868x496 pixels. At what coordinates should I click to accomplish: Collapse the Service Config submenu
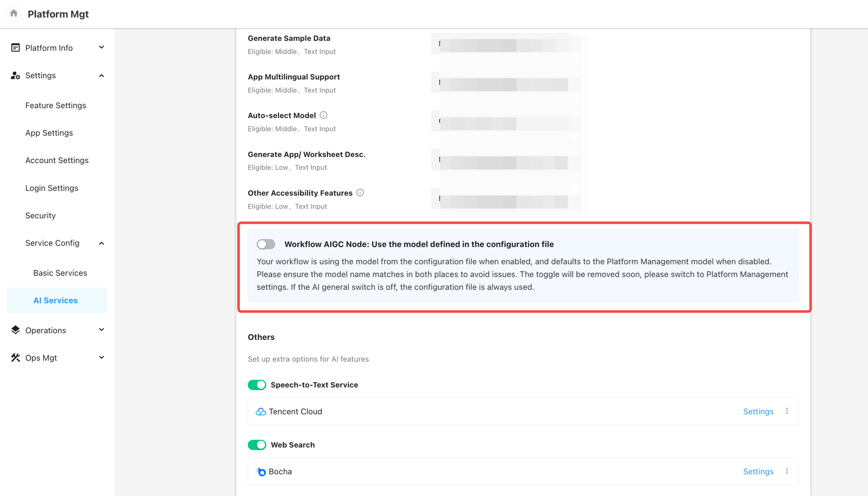click(101, 243)
